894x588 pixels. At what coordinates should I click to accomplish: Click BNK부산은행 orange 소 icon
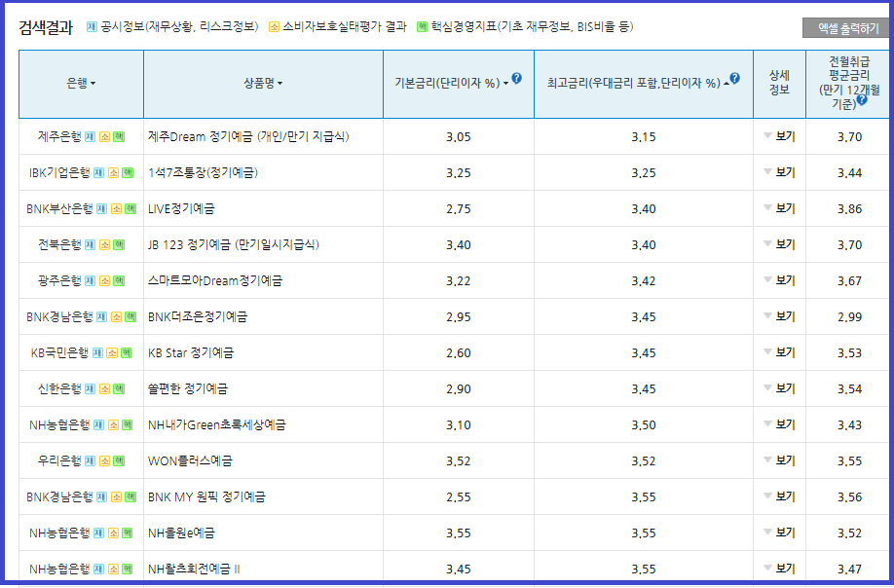point(116,208)
